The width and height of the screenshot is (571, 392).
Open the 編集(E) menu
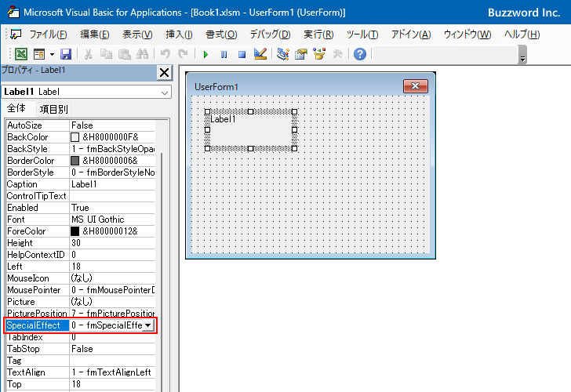tap(95, 34)
